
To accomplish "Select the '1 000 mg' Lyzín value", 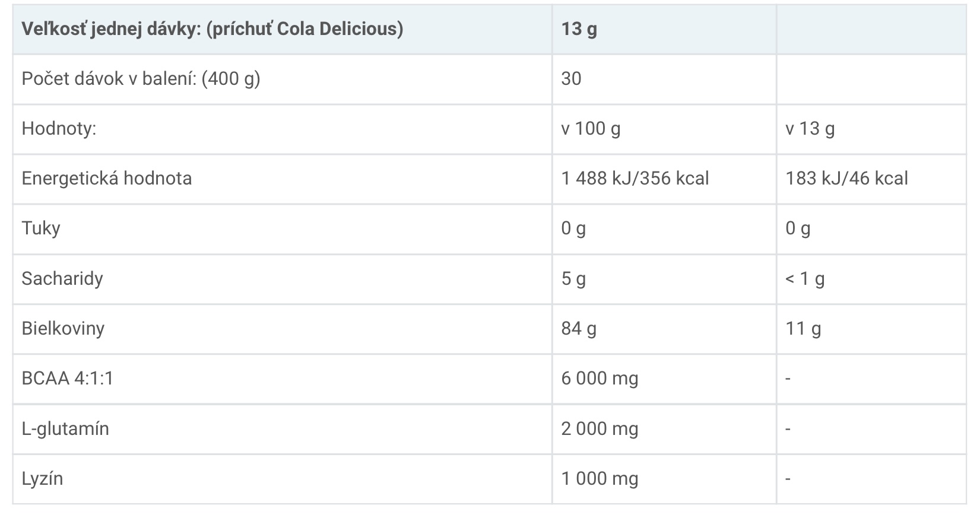I will (600, 478).
